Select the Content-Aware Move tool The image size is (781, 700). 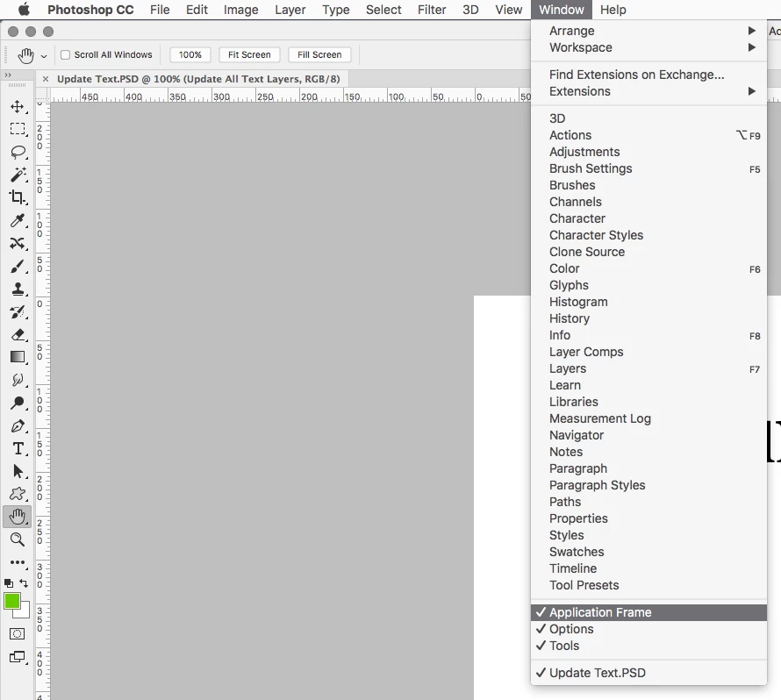coord(18,243)
